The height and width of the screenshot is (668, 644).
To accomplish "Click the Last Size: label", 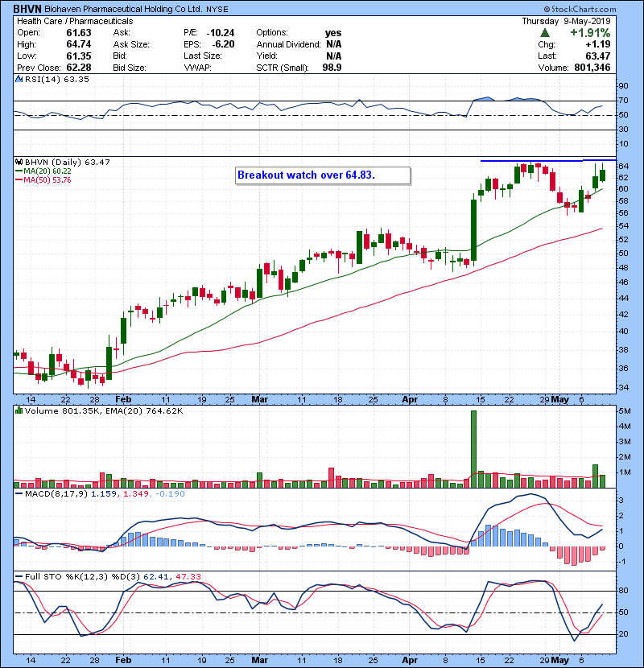I will coord(202,56).
